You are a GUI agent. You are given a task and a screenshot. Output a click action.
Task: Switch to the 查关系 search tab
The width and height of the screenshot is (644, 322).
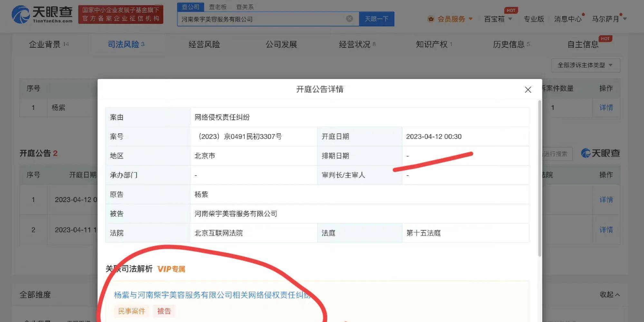tap(245, 7)
